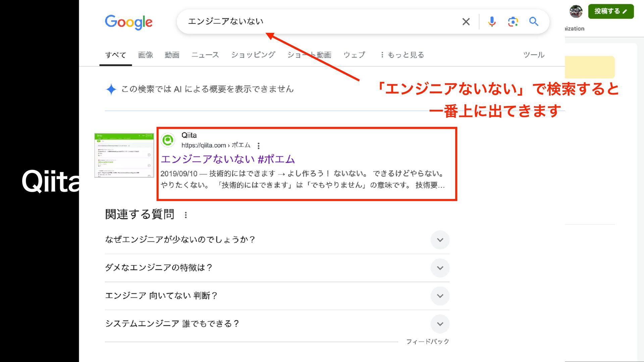644x362 pixels.
Task: Click question text エンジニア 向いてない 判断？
Action: 161,296
